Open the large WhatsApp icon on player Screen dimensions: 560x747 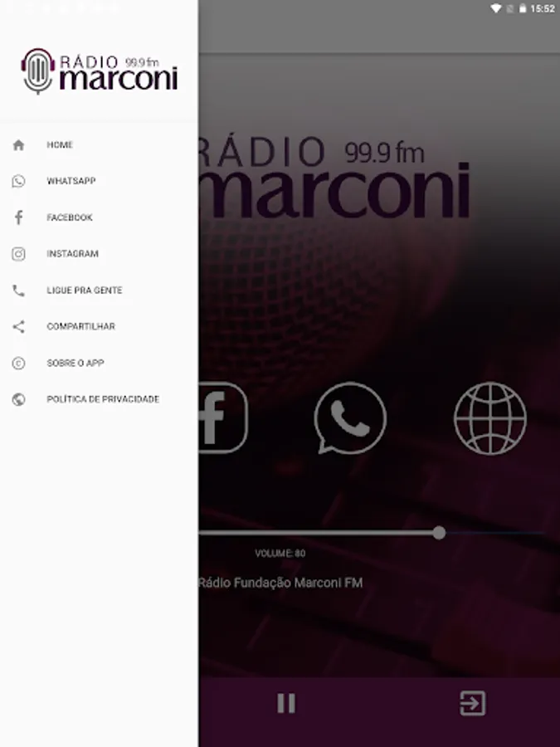click(x=350, y=417)
